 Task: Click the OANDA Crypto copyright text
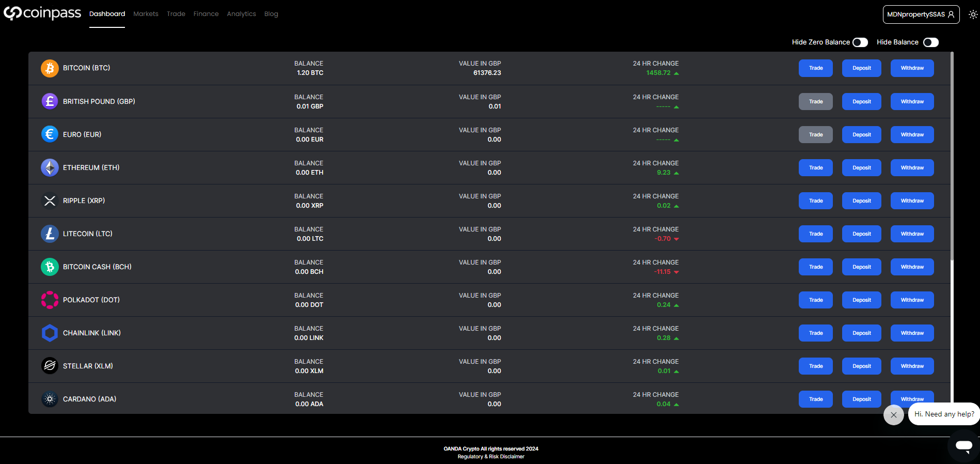click(x=491, y=449)
